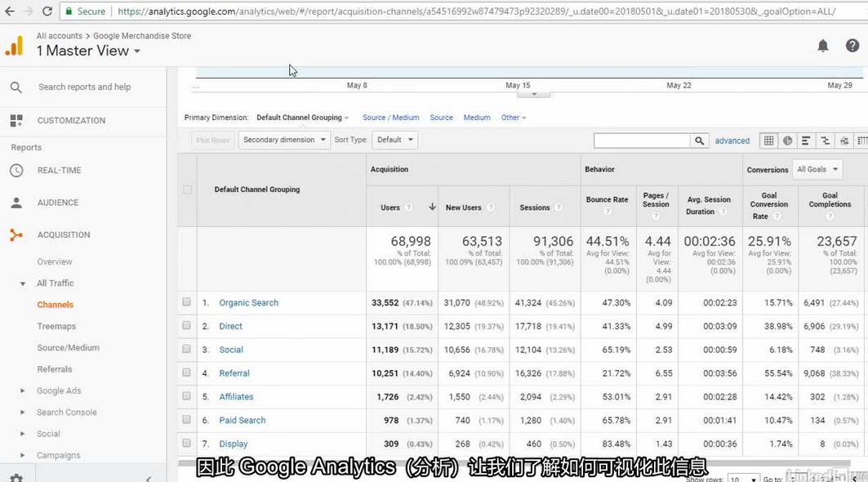Switch to term cloud view icon
This screenshot has width=868, height=482.
[844, 141]
